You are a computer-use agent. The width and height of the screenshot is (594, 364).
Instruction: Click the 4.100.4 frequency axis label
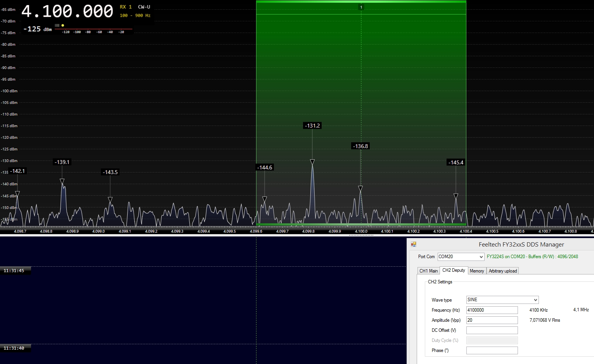(466, 231)
